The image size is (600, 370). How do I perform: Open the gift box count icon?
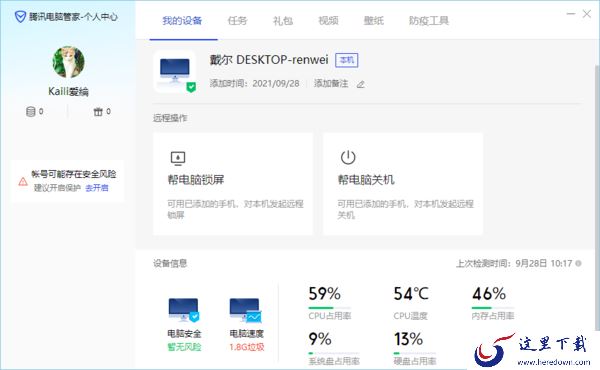coord(98,112)
